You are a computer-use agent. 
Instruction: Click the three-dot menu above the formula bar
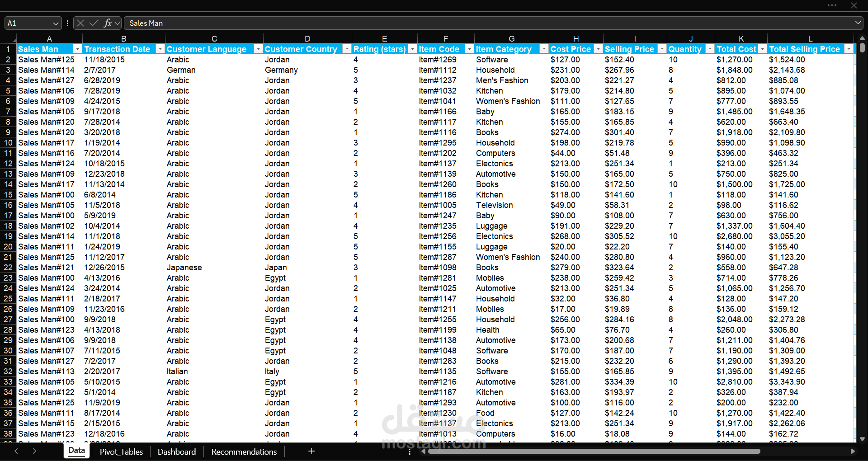[x=832, y=5]
